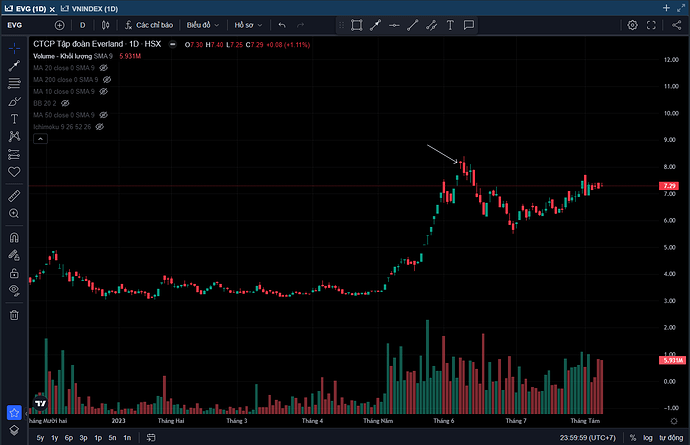This screenshot has width=690, height=445.
Task: Open the Fibonacci lines tool in sidebar
Action: 14,83
